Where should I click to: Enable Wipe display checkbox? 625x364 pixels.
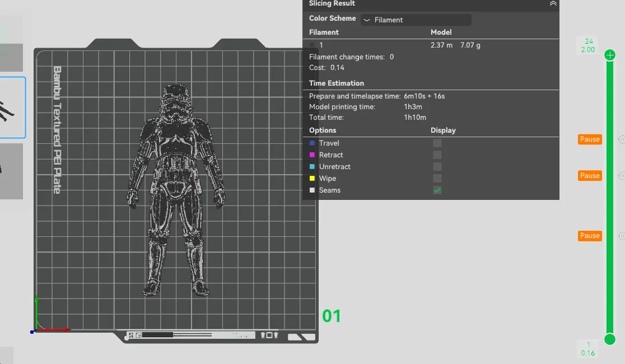click(437, 178)
